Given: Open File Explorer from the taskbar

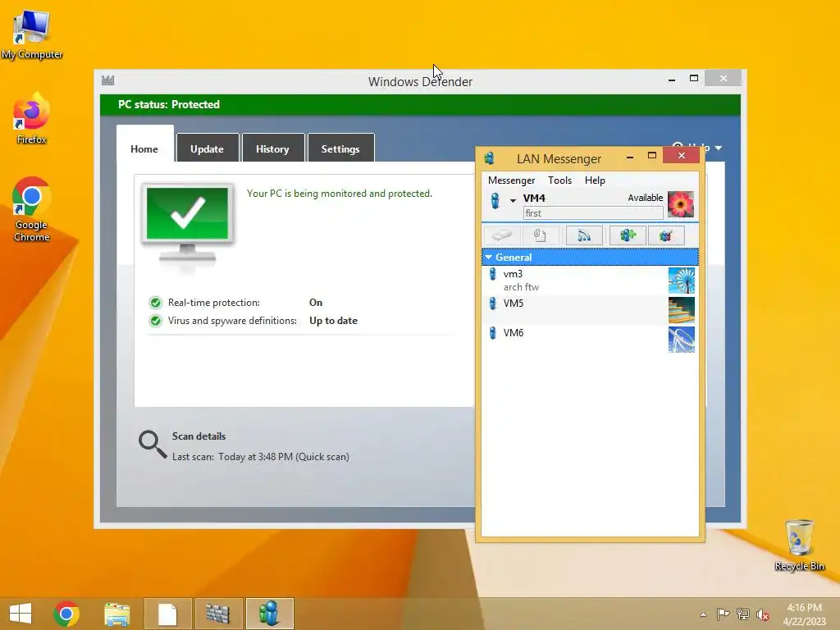Looking at the screenshot, I should tap(116, 614).
